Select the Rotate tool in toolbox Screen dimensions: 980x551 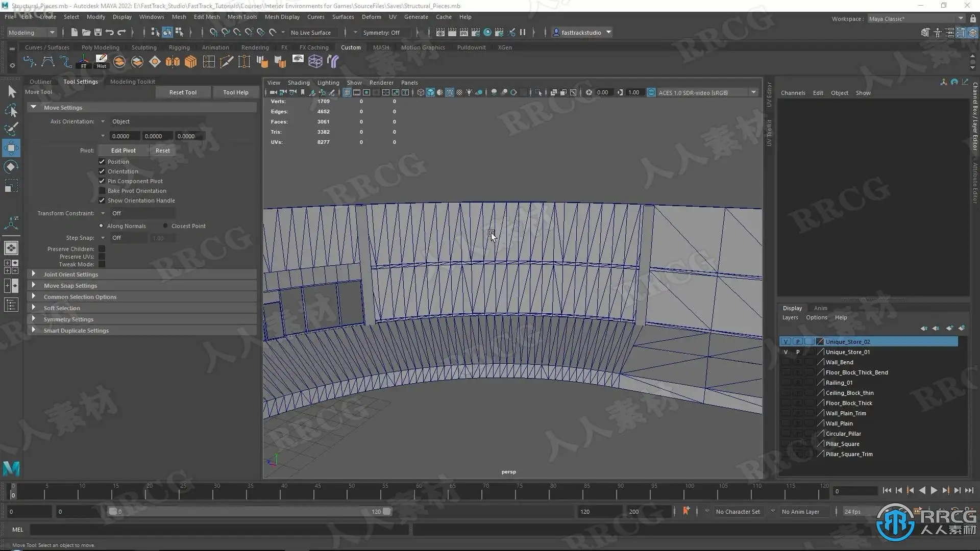(11, 167)
